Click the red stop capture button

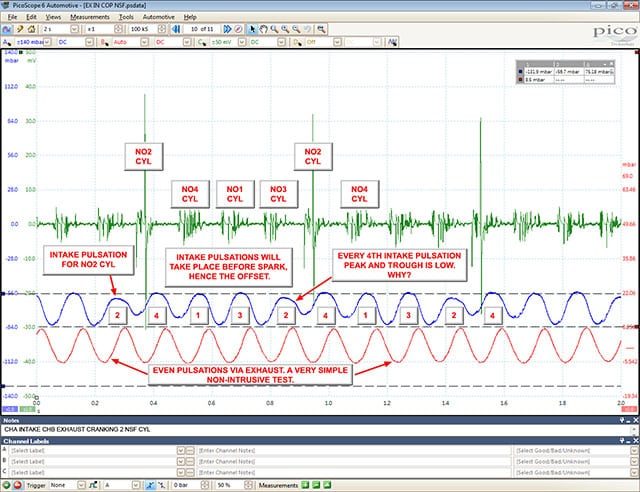point(18,485)
